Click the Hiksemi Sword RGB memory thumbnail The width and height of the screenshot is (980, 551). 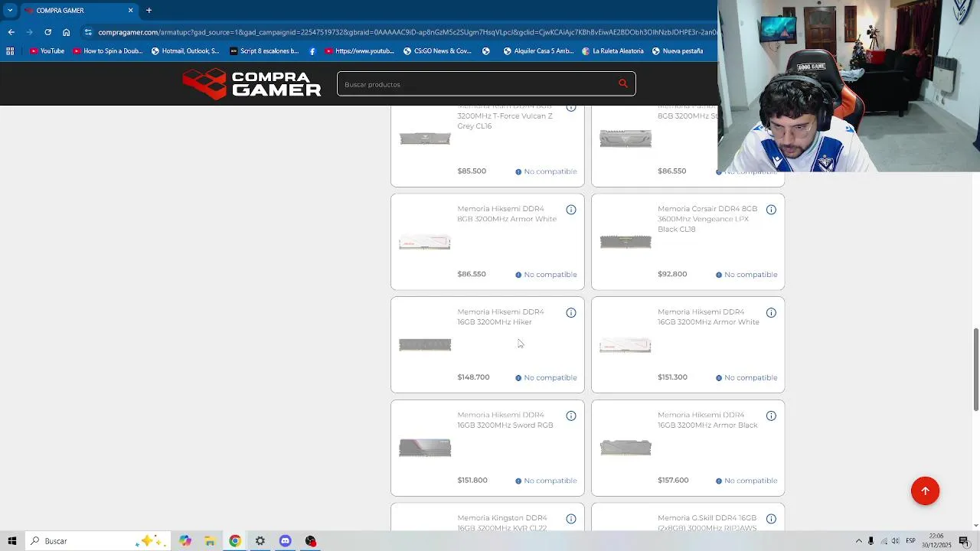(x=425, y=448)
